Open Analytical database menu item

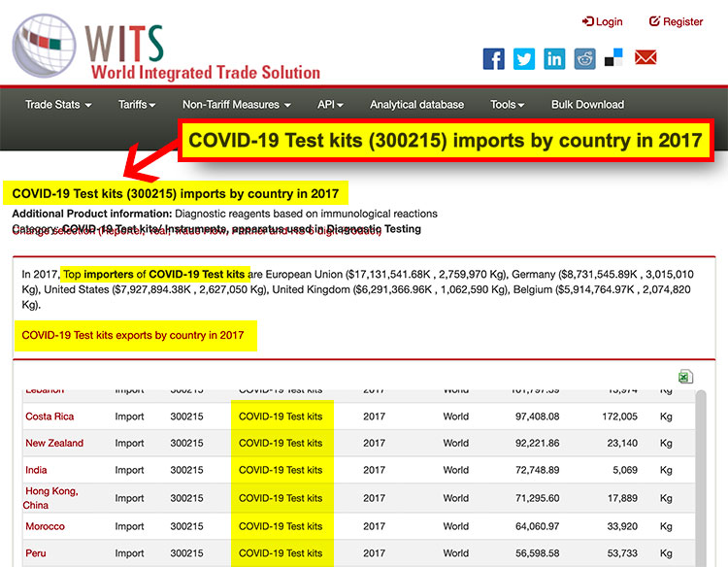[416, 105]
